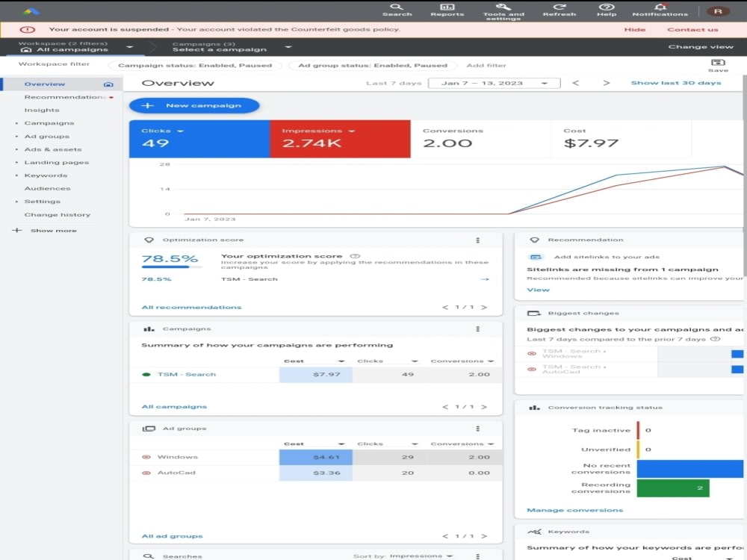Open Ad groups card three-dot menu

tap(477, 429)
